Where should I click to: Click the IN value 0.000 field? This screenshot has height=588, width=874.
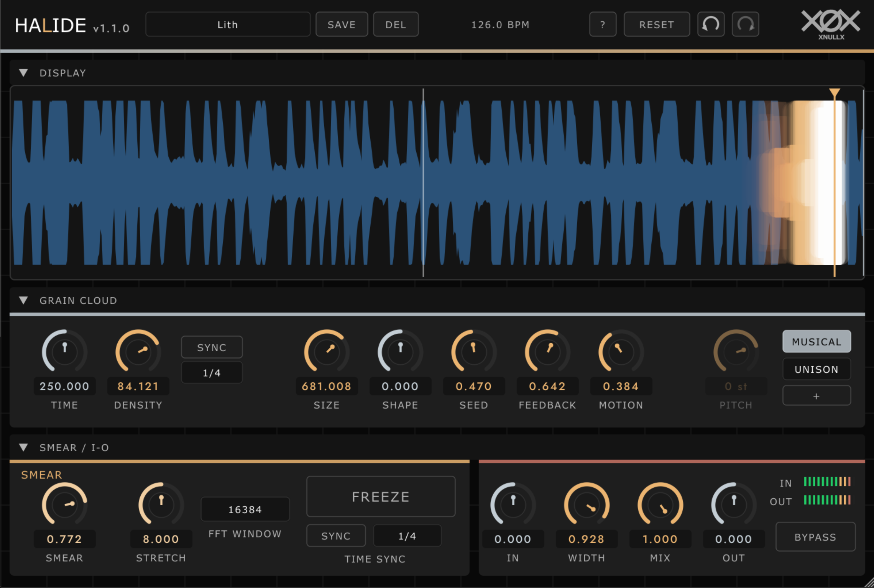pos(513,539)
